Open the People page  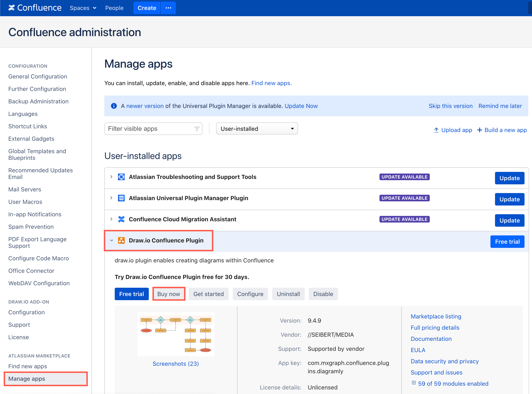coord(114,8)
